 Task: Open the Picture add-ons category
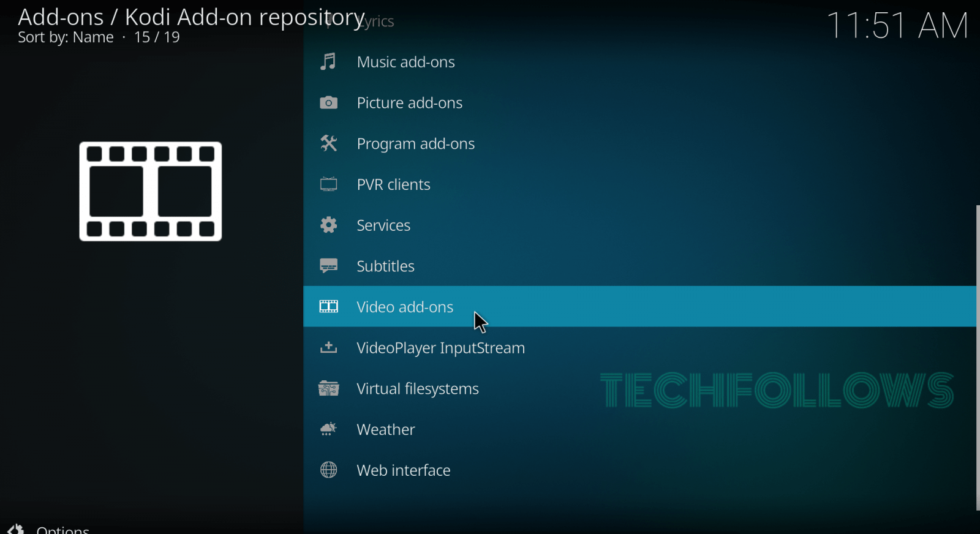pyautogui.click(x=639, y=103)
